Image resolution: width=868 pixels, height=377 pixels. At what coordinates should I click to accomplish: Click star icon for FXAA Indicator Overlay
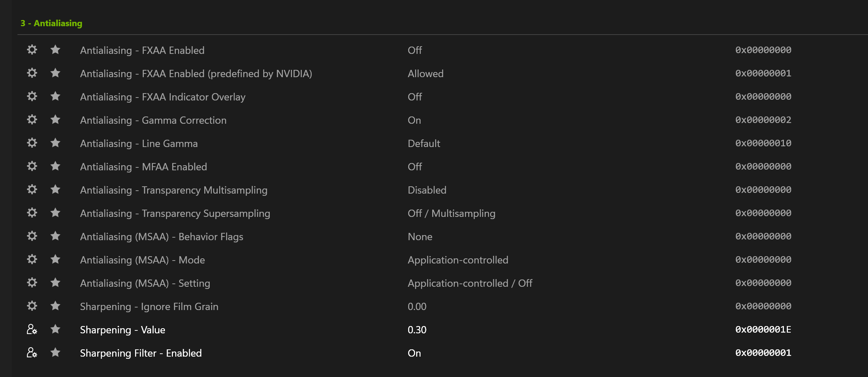(x=55, y=96)
